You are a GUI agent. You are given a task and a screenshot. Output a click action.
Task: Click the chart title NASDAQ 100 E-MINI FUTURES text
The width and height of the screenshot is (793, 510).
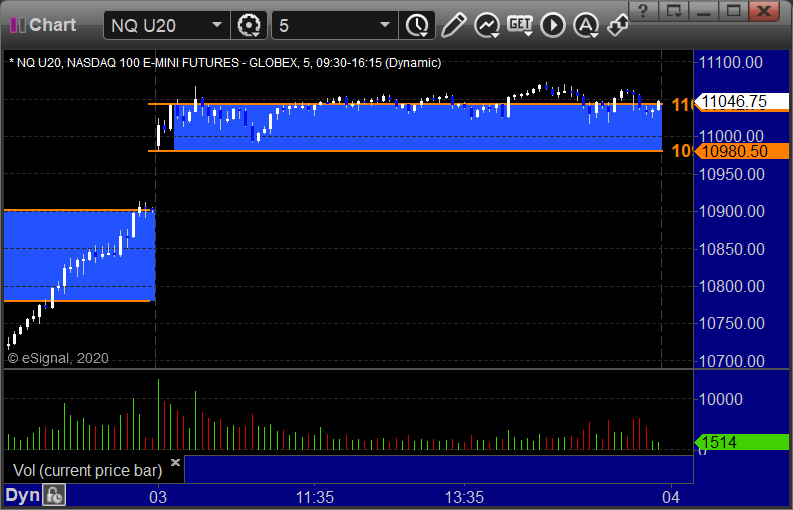(x=153, y=63)
